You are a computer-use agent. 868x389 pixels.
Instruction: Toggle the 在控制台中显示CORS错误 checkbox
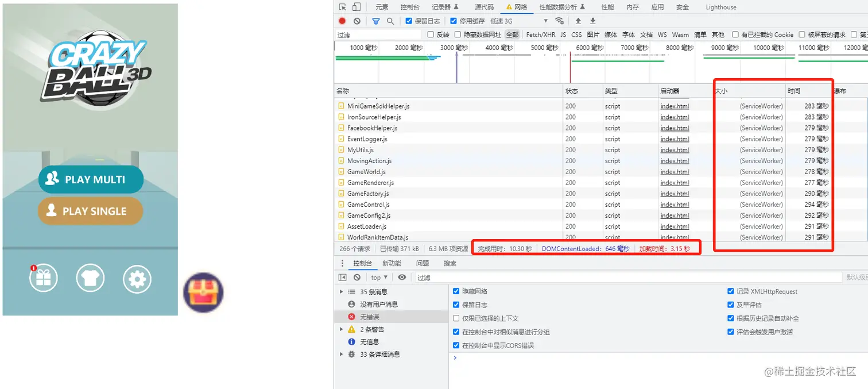point(456,345)
